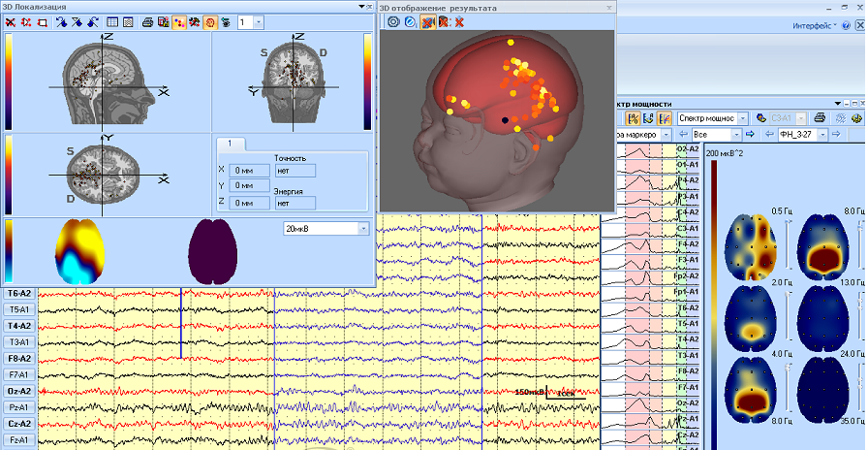Click the red X delete icon in 3D result toolbar
Viewport: 868px width, 450px height.
click(459, 21)
